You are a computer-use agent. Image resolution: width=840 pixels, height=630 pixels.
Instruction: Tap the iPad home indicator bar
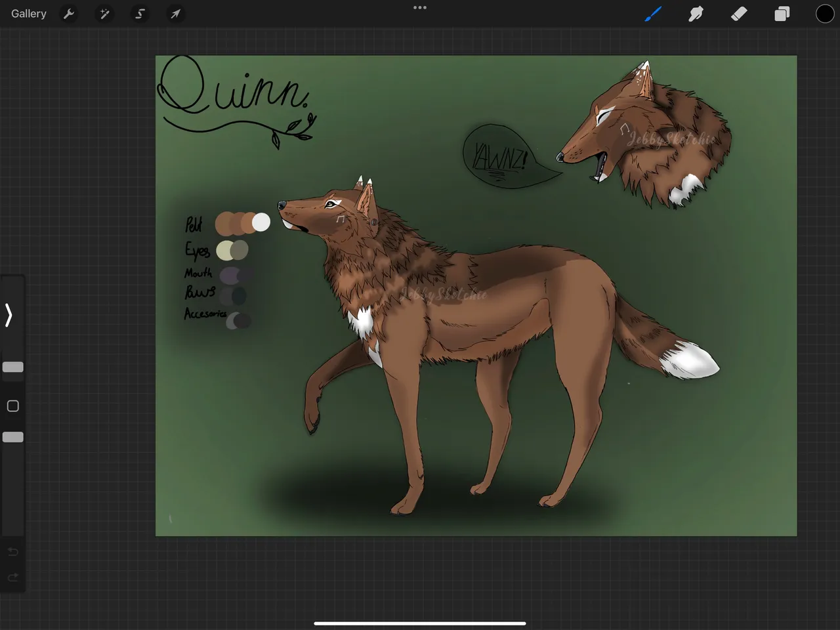(x=420, y=623)
